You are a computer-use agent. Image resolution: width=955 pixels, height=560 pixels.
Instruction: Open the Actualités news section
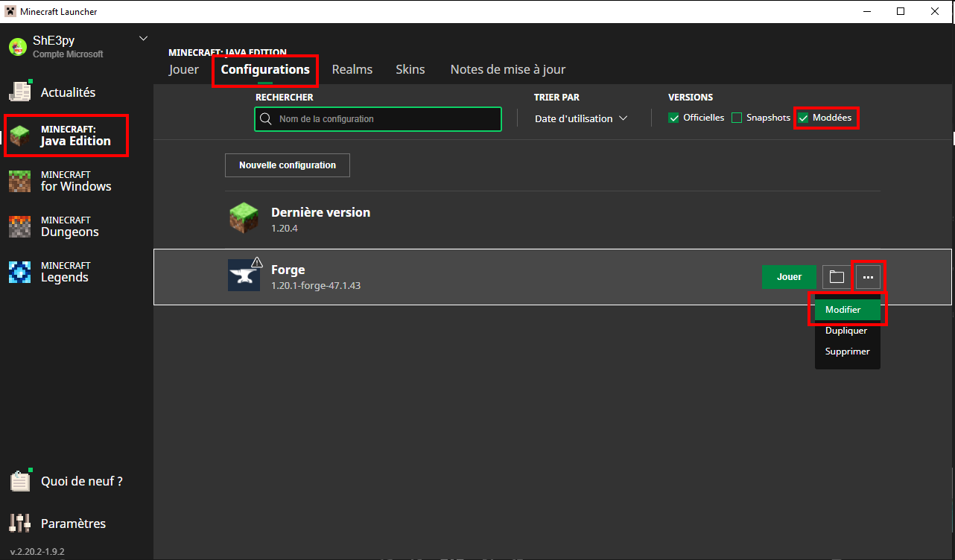click(x=52, y=92)
